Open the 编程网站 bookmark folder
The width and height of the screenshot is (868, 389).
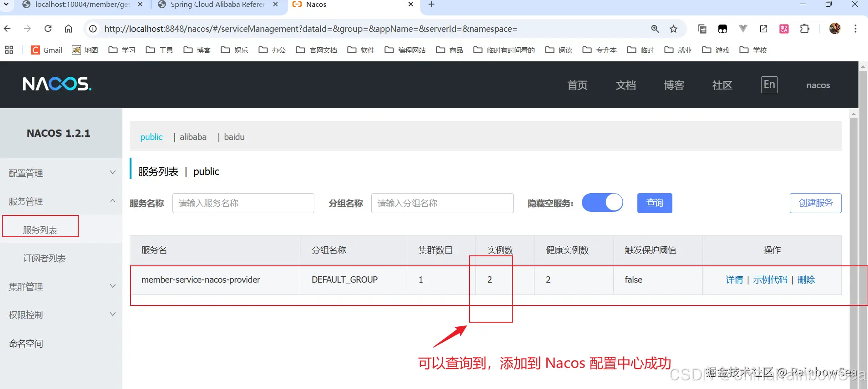click(x=405, y=50)
